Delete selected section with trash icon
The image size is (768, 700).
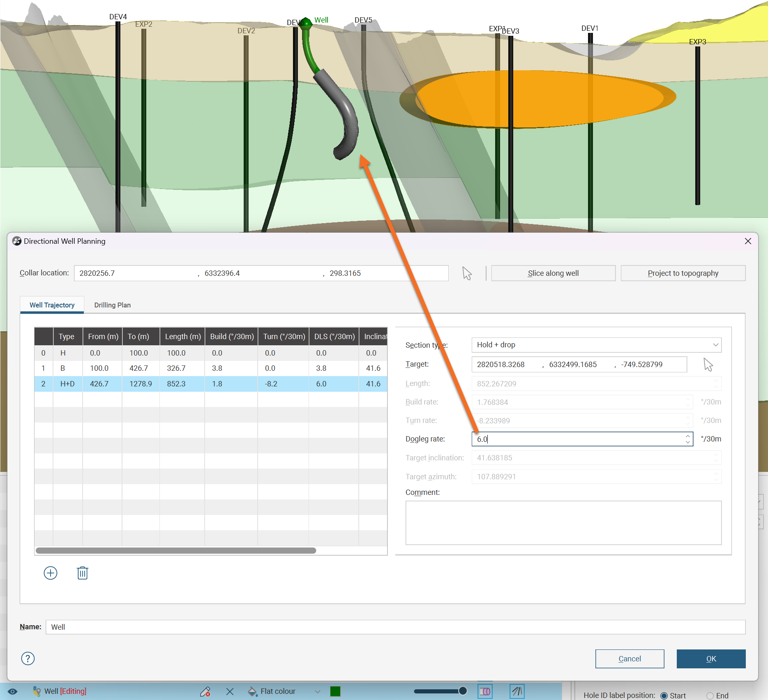[x=83, y=573]
